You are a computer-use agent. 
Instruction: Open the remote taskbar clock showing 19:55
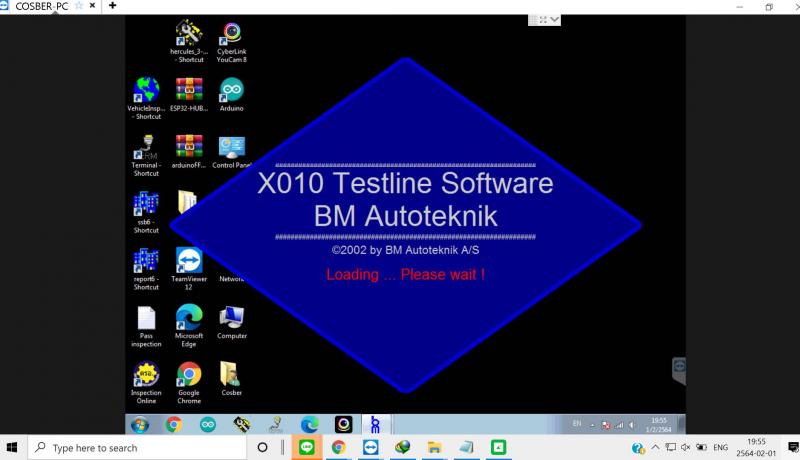point(659,425)
